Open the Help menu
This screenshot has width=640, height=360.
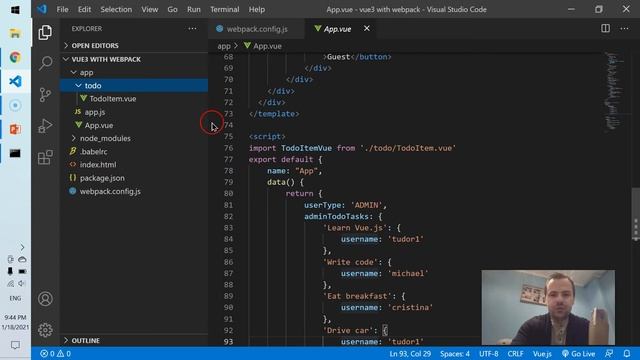(x=257, y=9)
